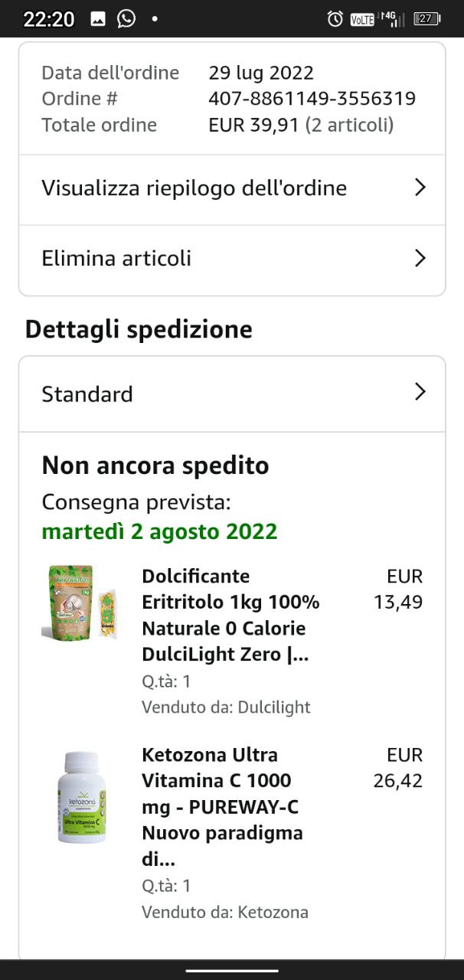Expand the chevron next to Visualizza riepilogo dell'ordine

420,188
